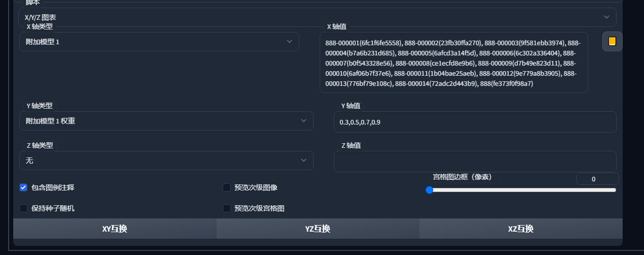
Task: Click the yellow fill X values icon
Action: (612, 42)
